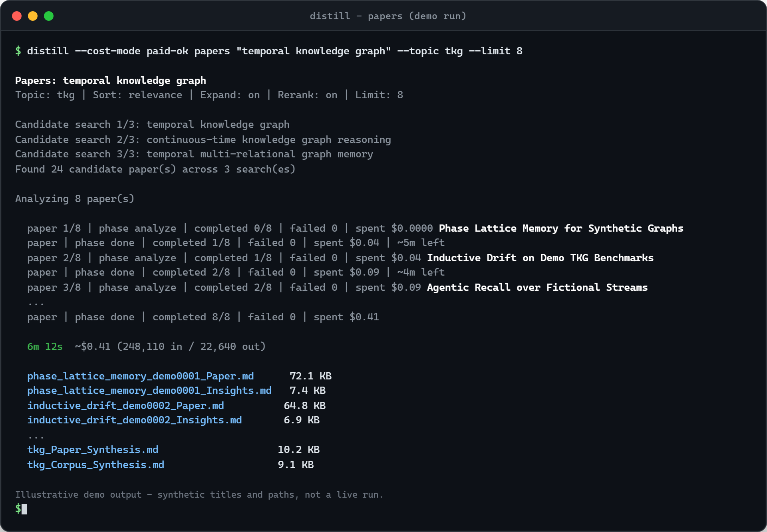
Task: Click the 'Analyzing 8 paper(s)' line
Action: (75, 199)
